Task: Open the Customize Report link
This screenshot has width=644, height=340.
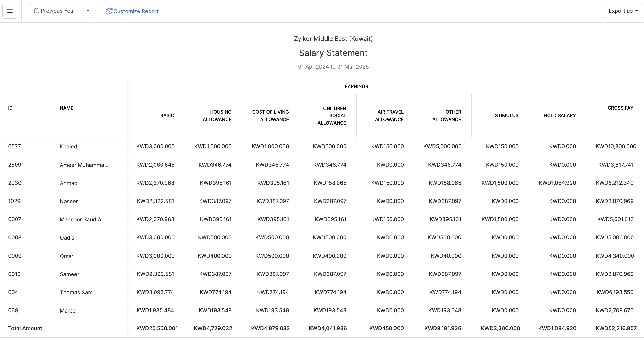Action: (136, 11)
